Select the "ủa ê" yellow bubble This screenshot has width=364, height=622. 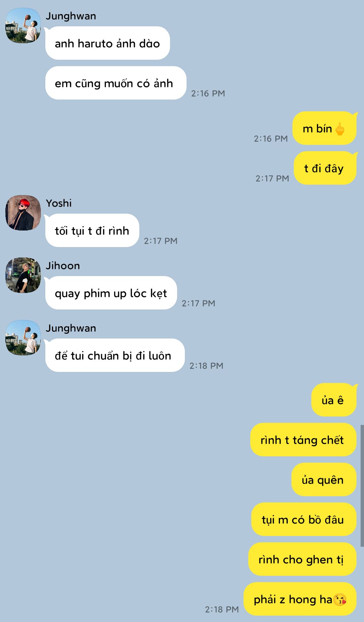(334, 400)
